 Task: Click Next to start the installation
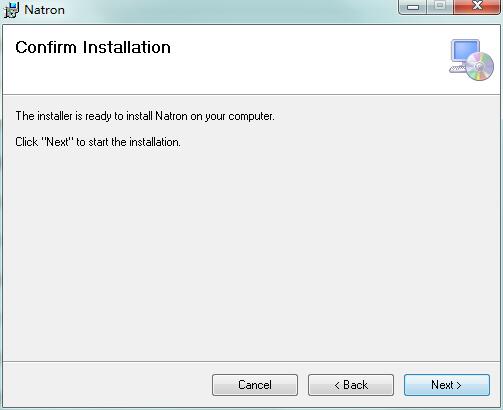click(x=447, y=385)
